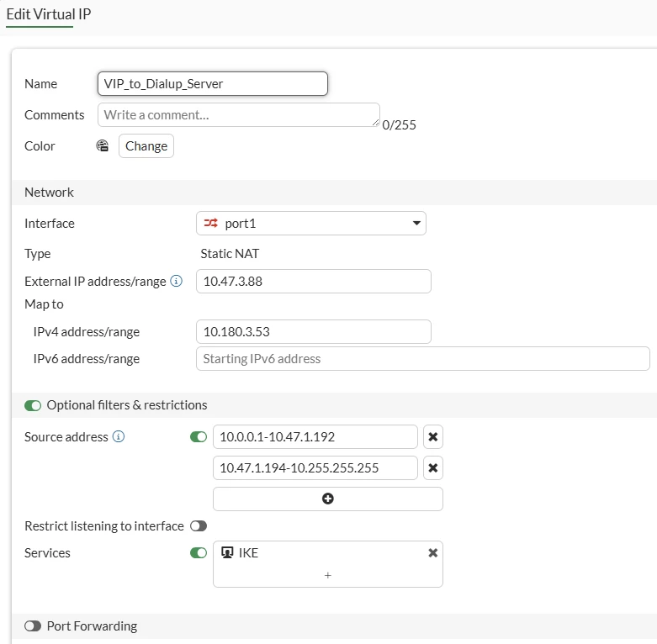Edit source range field 10.47.1.194-10.255.255.255
This screenshot has height=644, width=657.
tap(315, 467)
